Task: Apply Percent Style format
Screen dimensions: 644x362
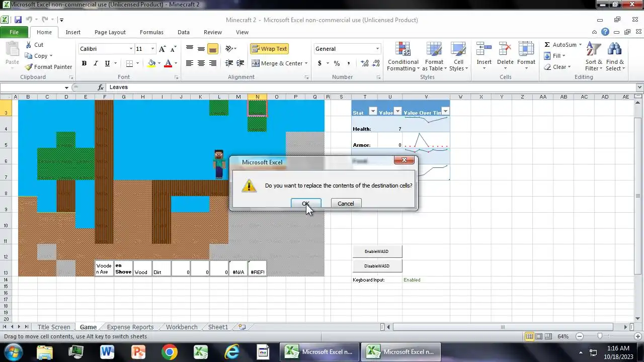Action: [x=337, y=63]
